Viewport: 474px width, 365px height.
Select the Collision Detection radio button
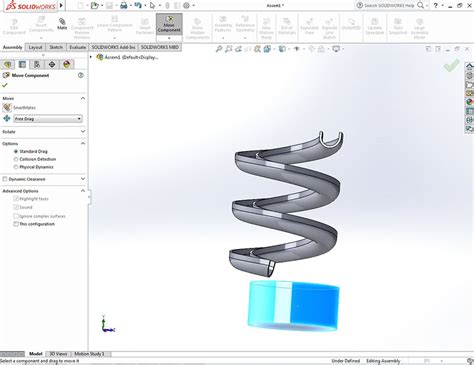[16, 159]
